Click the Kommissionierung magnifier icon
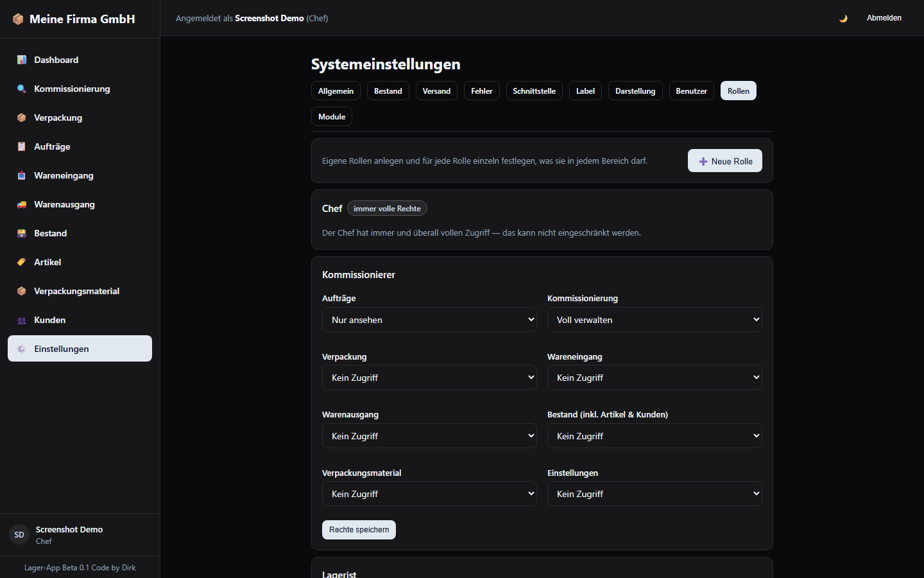The height and width of the screenshot is (578, 924). [22, 89]
